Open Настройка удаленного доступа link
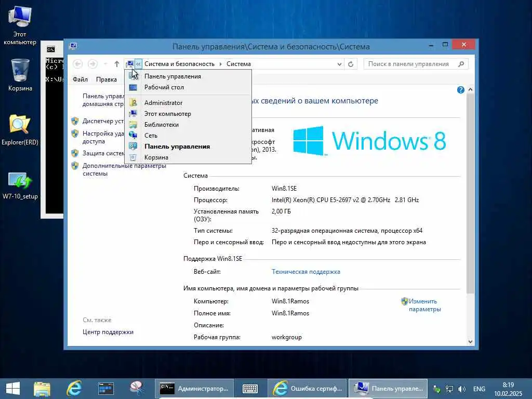Screen dimensions: 532x399 click(103, 137)
